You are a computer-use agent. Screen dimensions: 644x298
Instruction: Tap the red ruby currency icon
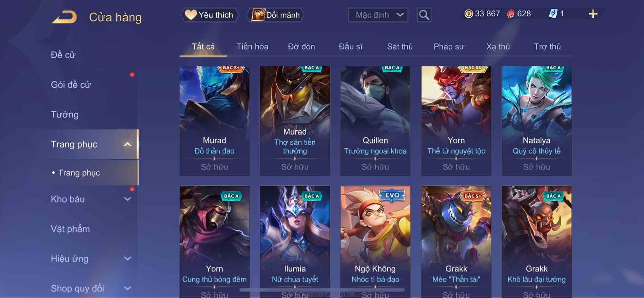point(510,14)
